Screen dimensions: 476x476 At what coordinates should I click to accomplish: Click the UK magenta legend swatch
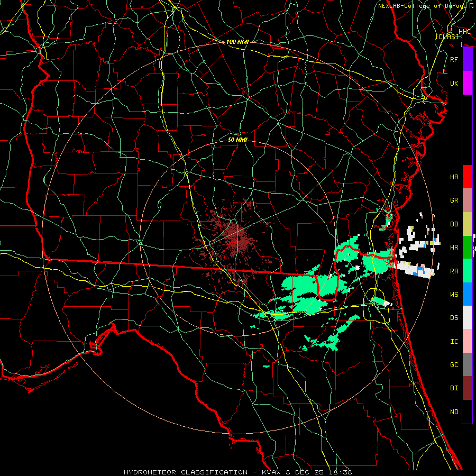coord(467,83)
